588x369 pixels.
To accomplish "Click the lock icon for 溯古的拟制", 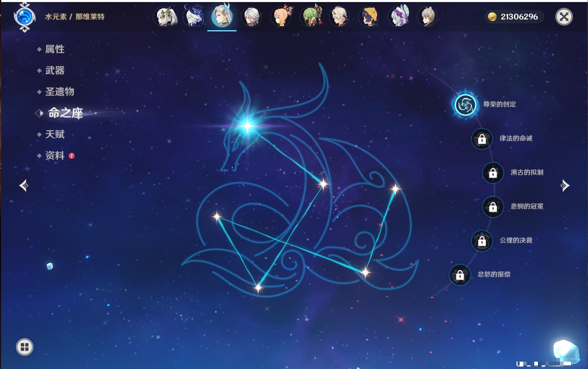I will pos(493,173).
